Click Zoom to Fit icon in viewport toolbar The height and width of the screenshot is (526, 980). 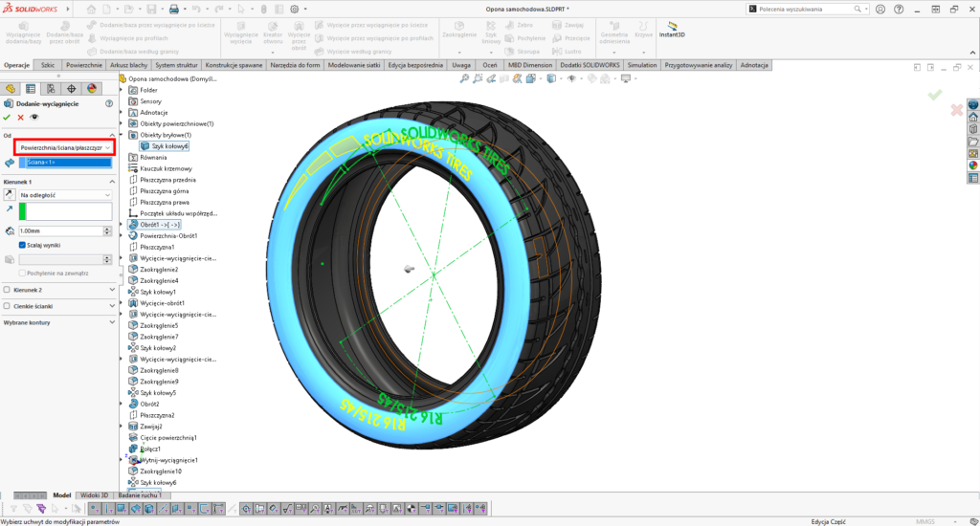(x=464, y=78)
